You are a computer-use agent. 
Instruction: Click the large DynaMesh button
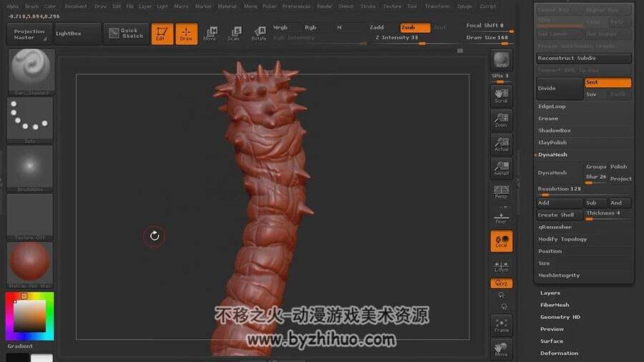pyautogui.click(x=560, y=173)
